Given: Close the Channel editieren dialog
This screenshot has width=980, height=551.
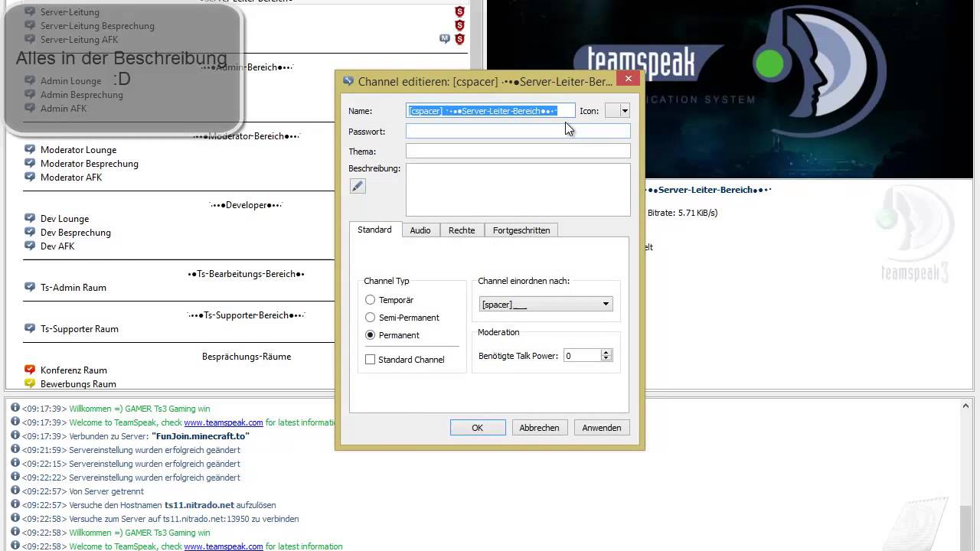Looking at the screenshot, I should 628,78.
